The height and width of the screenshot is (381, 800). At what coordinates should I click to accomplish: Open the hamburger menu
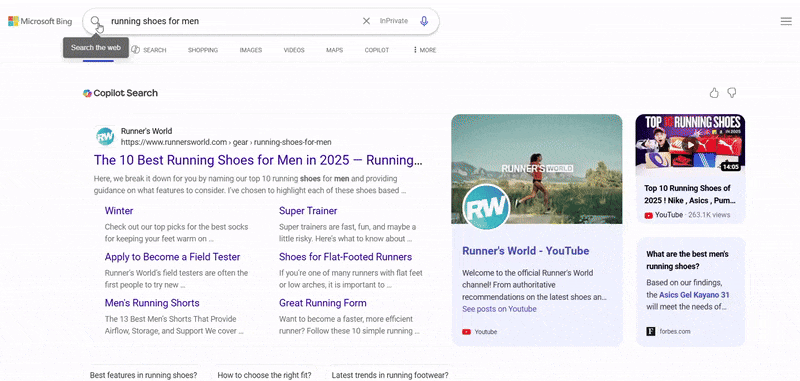[786, 21]
